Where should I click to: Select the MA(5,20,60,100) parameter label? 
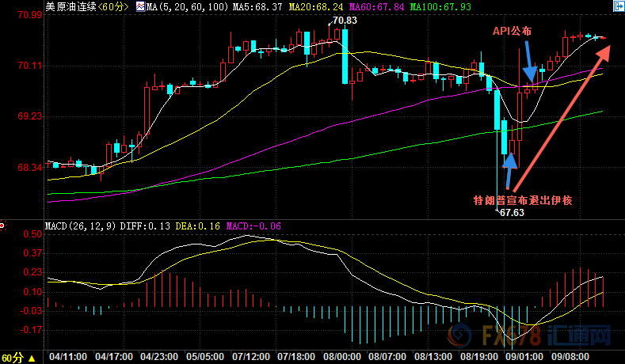(x=187, y=7)
